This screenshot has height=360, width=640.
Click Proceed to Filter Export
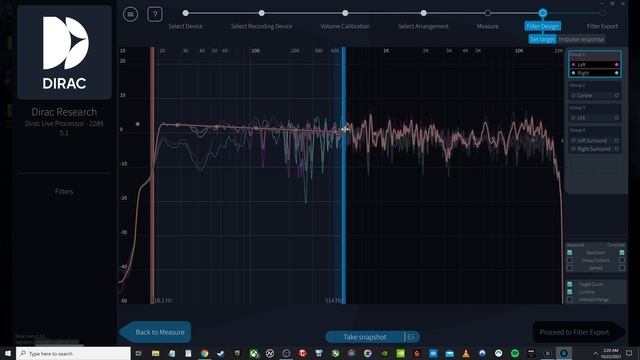(x=579, y=332)
